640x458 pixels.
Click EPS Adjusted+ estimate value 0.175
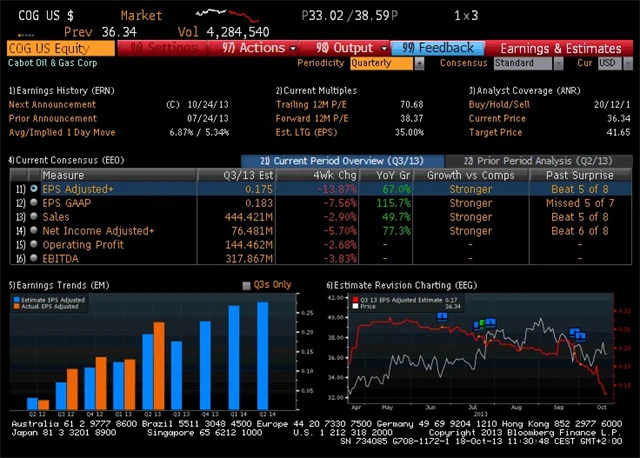259,189
